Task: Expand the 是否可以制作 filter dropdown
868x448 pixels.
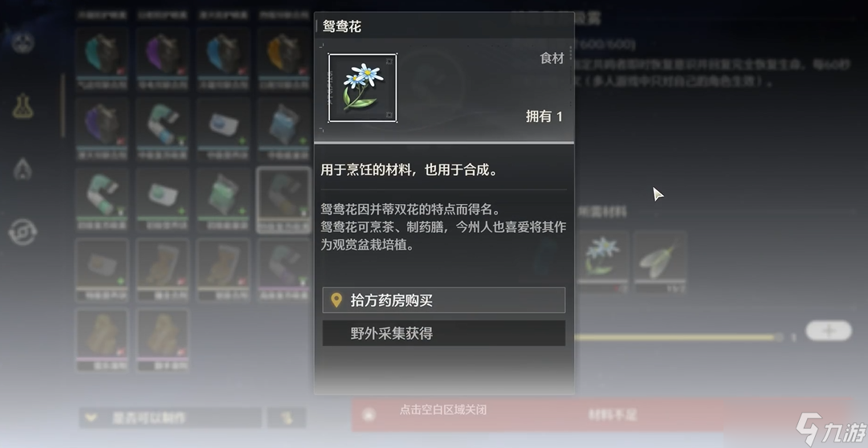Action: tap(170, 417)
